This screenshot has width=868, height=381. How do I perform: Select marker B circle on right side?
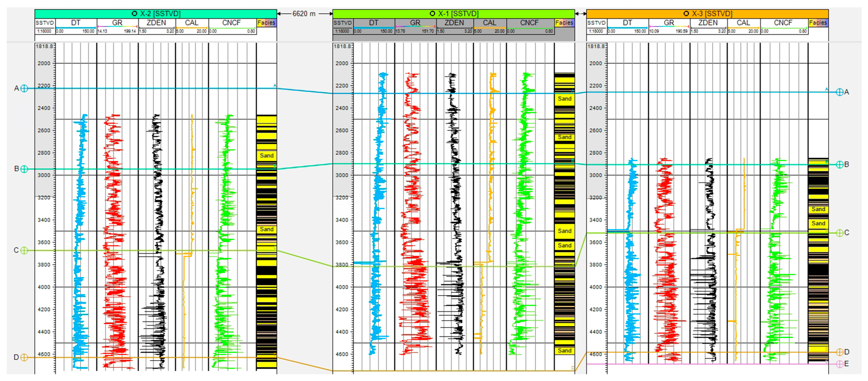[840, 165]
